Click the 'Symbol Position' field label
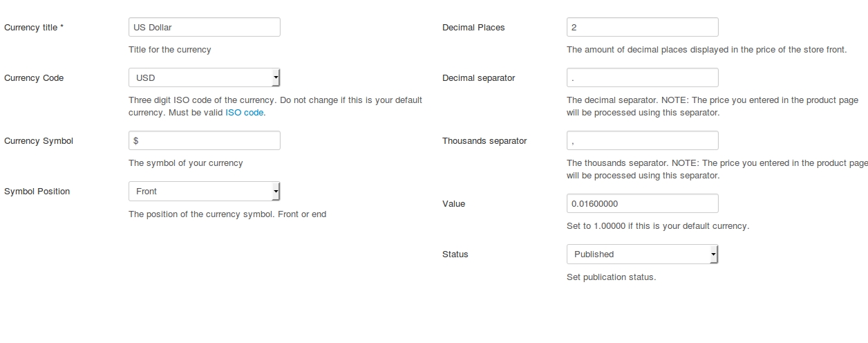The height and width of the screenshot is (343, 868). click(37, 192)
